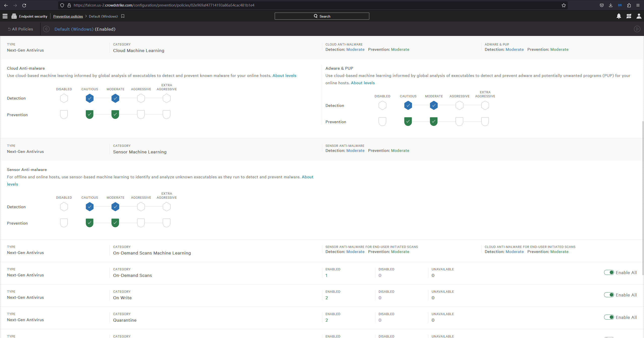Screen dimensions: 644x338
Task: Collapse the Sensor Machine Learning section header
Action: tap(140, 152)
